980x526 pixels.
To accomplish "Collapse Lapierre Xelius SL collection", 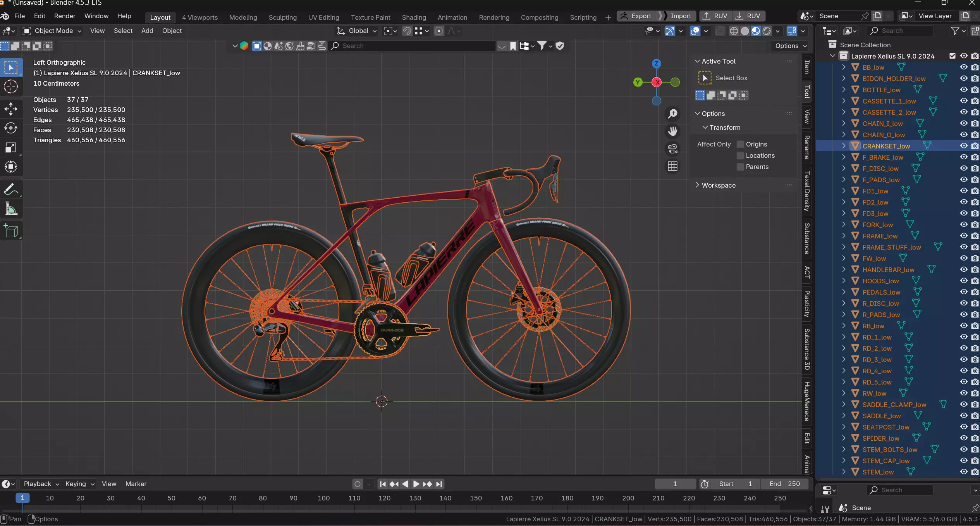I will pos(832,56).
